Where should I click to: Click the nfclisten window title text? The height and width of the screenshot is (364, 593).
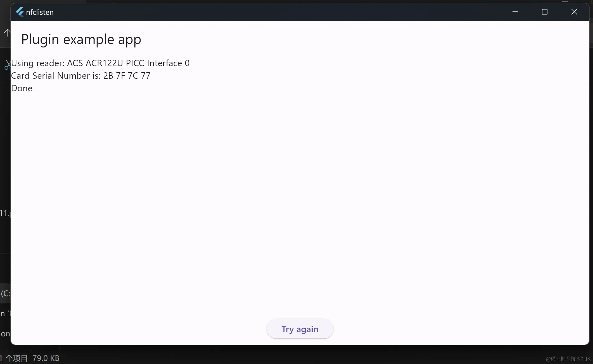40,12
